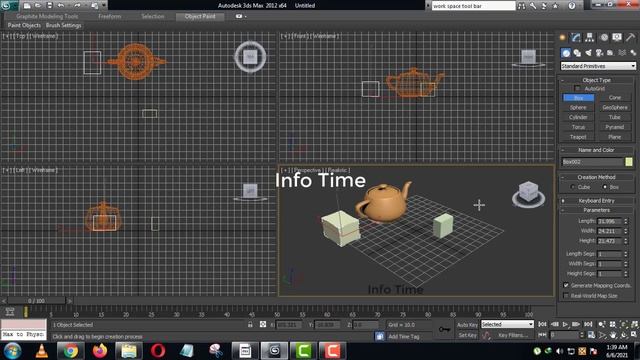Image resolution: width=640 pixels, height=360 pixels.
Task: Select the Geometry category icon
Action: 566,53
